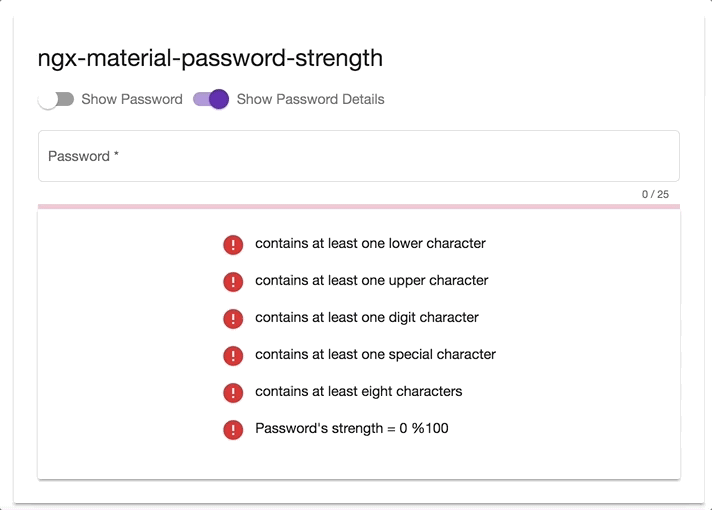
Task: Click the Show Password label text
Action: [x=132, y=99]
